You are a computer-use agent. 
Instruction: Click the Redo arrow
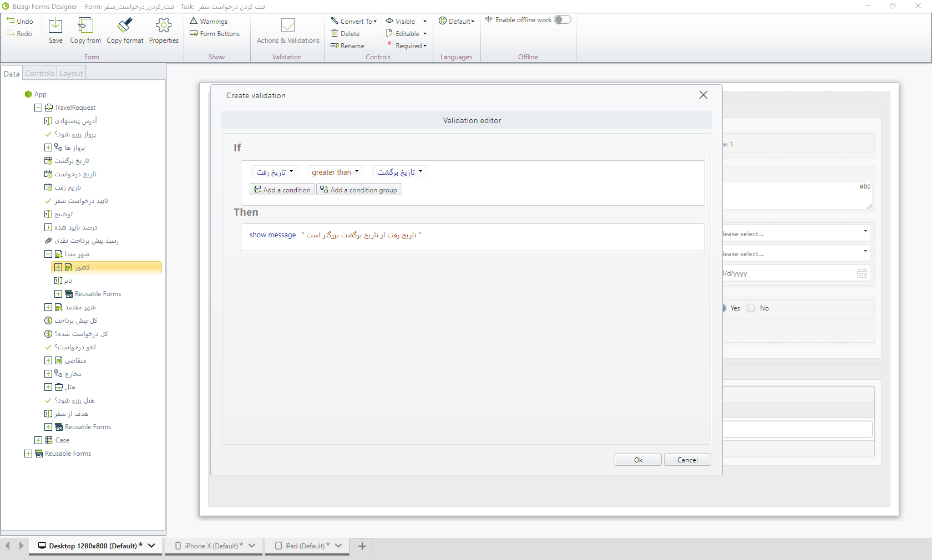(11, 33)
